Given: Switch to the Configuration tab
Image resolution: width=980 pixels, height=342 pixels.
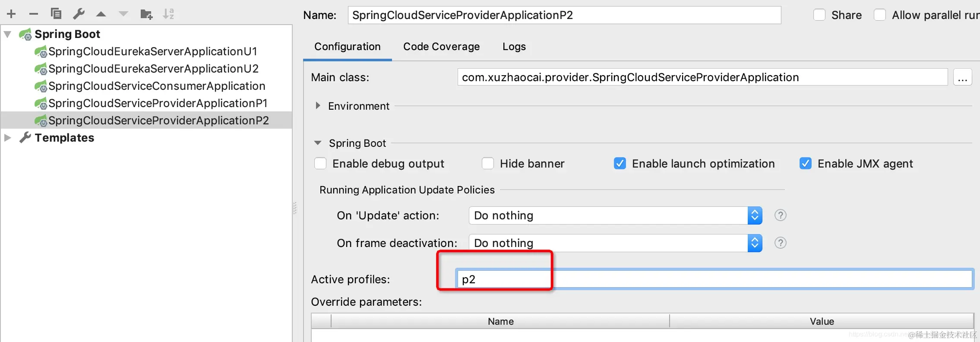Looking at the screenshot, I should tap(348, 47).
